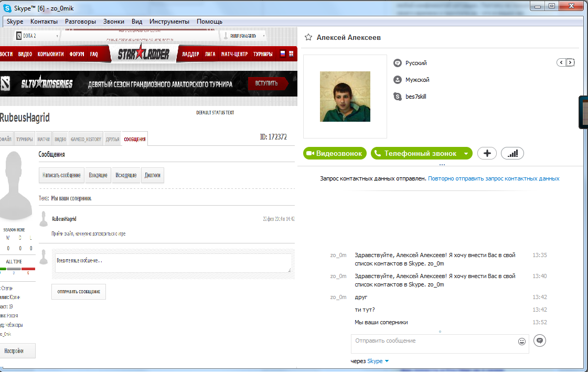Open the DOTA 2 game selector dropdown
Viewport: 588px width, 372px height.
coord(38,36)
